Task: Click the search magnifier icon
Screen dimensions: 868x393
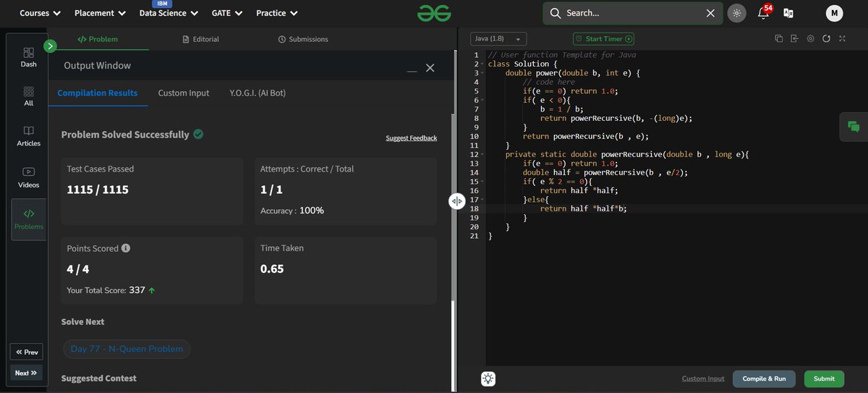Action: pos(556,13)
